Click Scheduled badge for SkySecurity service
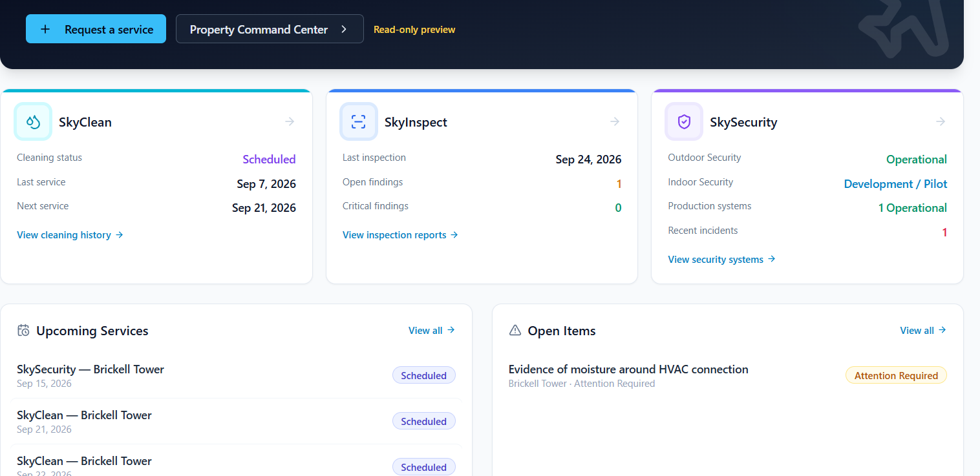The image size is (980, 476). (424, 375)
